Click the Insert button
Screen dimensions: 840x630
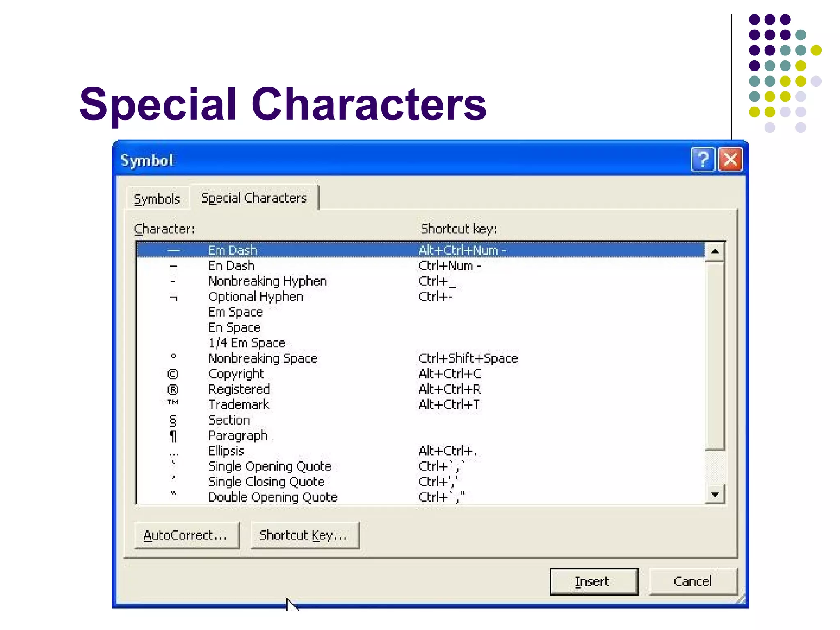pyautogui.click(x=593, y=582)
